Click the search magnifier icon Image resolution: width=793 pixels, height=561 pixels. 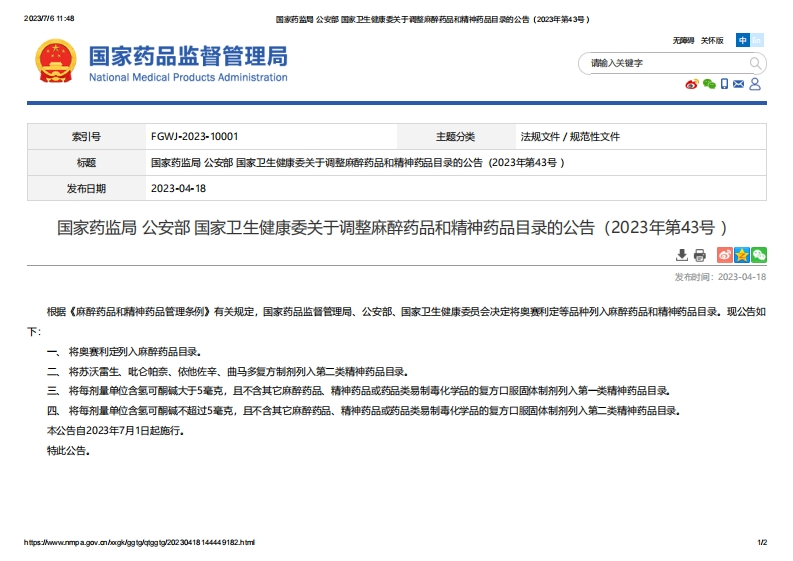click(x=755, y=63)
